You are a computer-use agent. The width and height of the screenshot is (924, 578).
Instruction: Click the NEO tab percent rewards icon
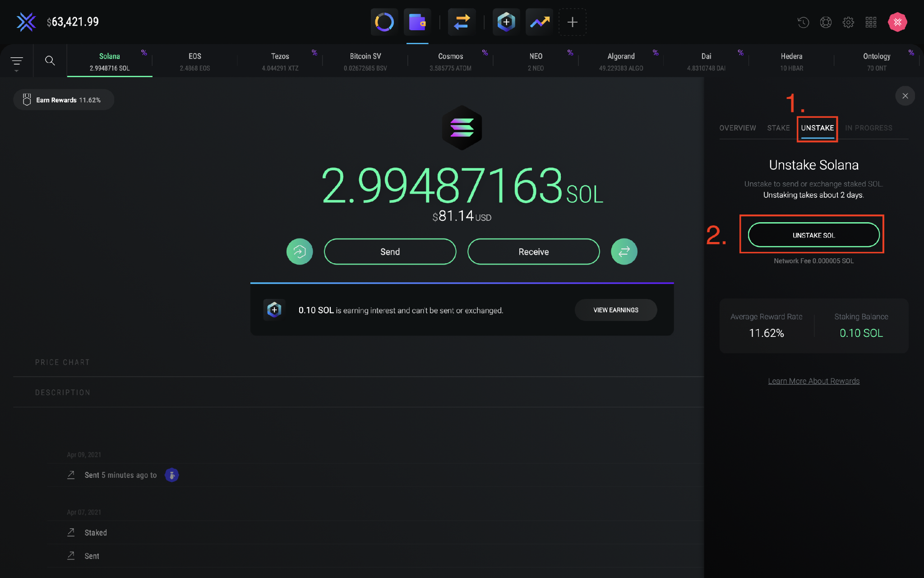point(570,53)
